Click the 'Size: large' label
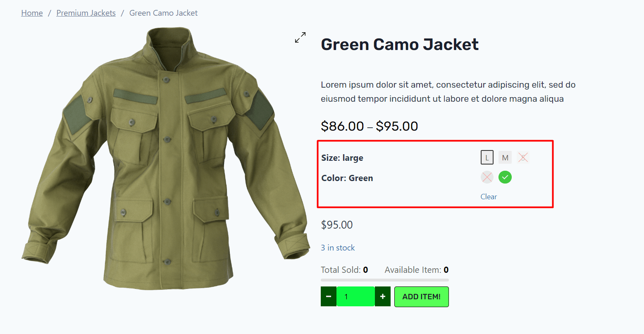 (x=342, y=158)
